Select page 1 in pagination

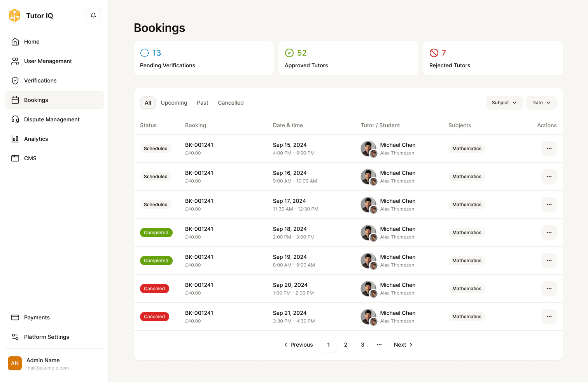(x=329, y=345)
